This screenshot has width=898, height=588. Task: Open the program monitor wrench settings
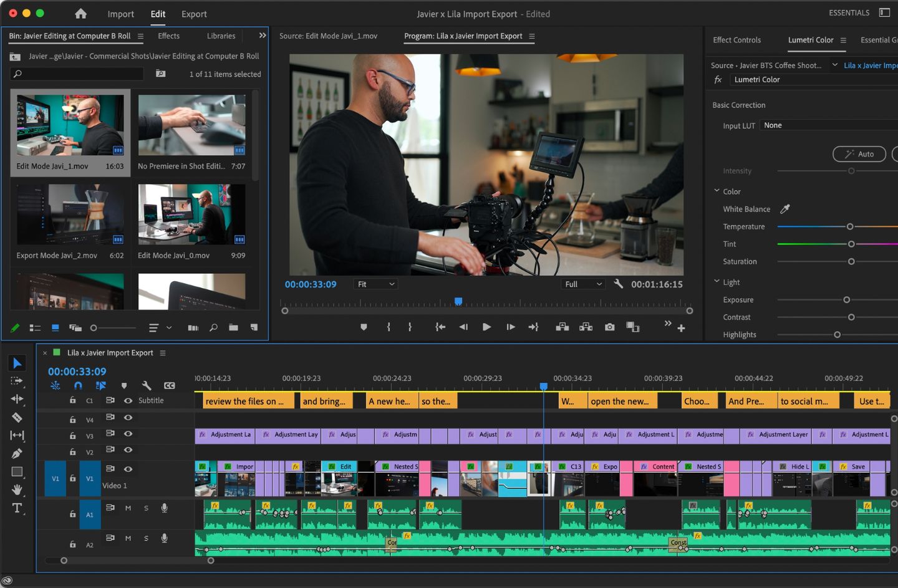point(618,284)
